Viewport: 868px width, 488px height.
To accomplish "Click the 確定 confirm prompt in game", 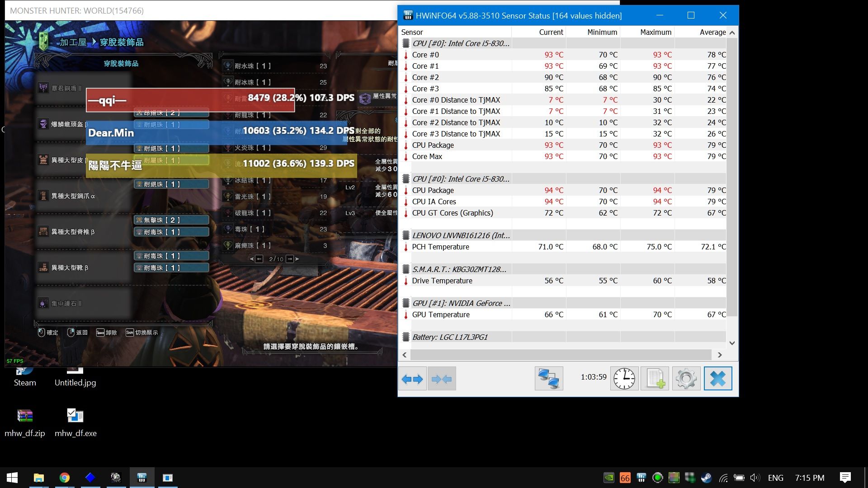I will click(48, 333).
